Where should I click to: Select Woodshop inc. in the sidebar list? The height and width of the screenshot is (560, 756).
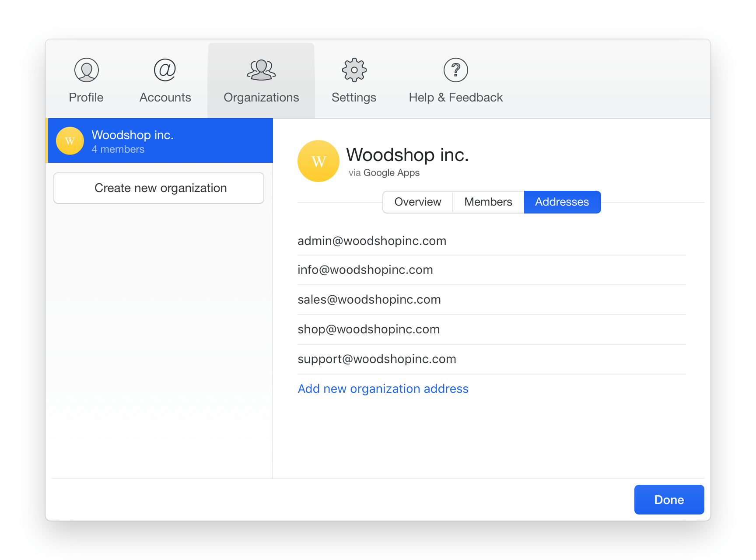click(160, 140)
